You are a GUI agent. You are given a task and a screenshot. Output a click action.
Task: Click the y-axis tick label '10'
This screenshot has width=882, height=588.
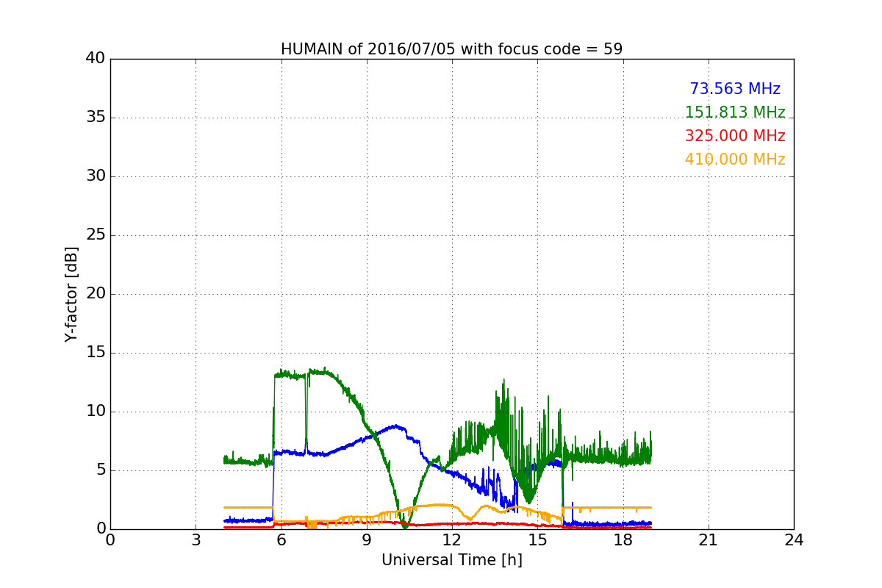click(96, 412)
